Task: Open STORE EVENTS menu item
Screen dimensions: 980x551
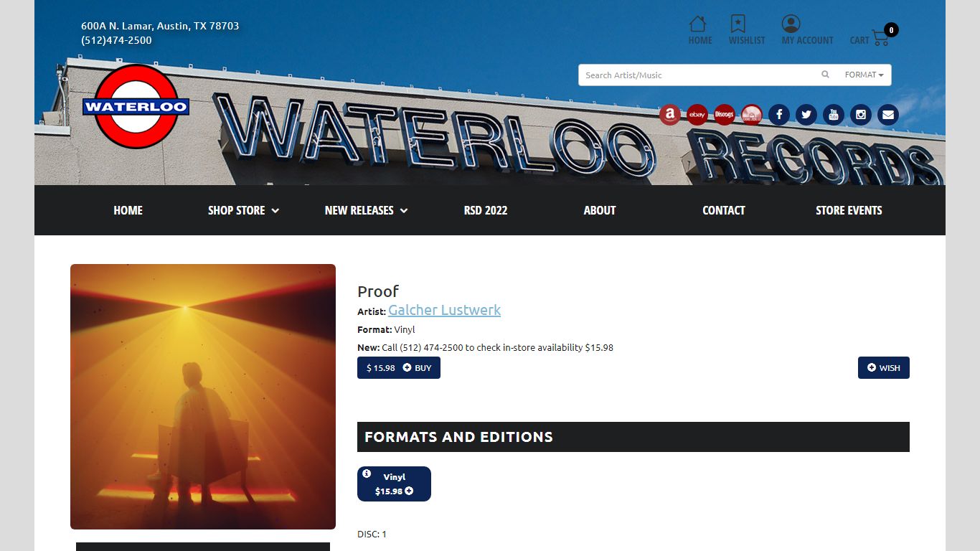Action: click(849, 210)
